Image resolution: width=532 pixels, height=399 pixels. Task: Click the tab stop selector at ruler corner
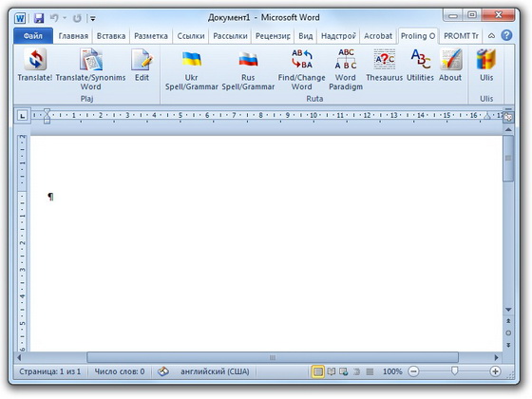pyautogui.click(x=23, y=116)
